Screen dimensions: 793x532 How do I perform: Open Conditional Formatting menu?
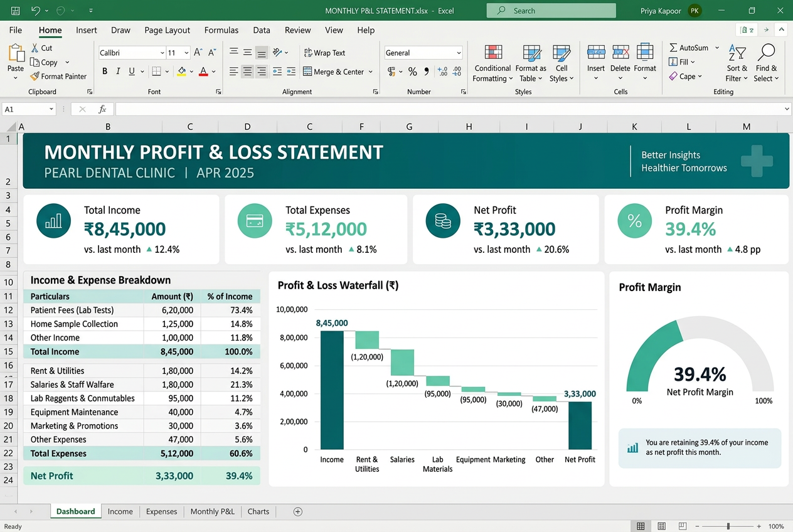(x=493, y=63)
